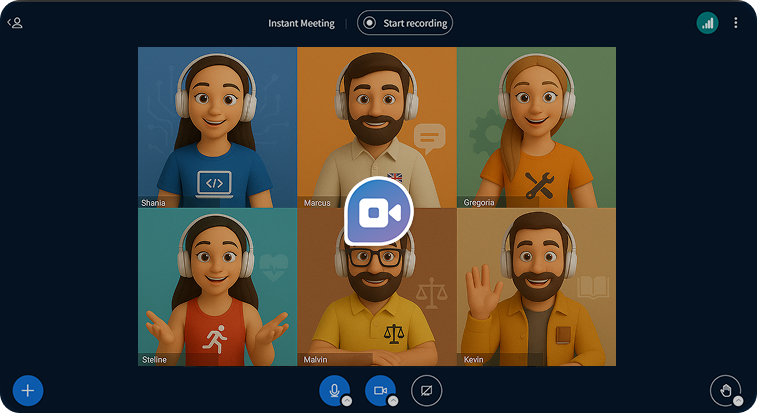Click the Steline name label
Image resolution: width=757 pixels, height=413 pixels.
[154, 359]
